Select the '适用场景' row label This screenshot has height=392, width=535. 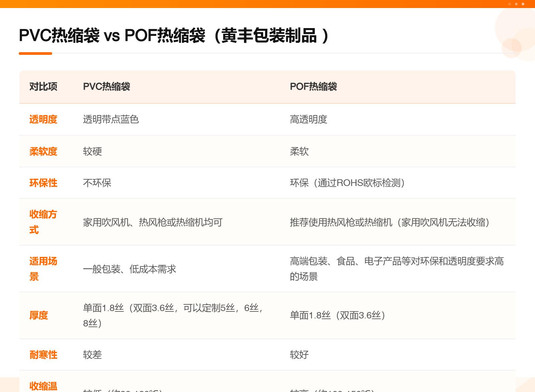click(x=43, y=269)
